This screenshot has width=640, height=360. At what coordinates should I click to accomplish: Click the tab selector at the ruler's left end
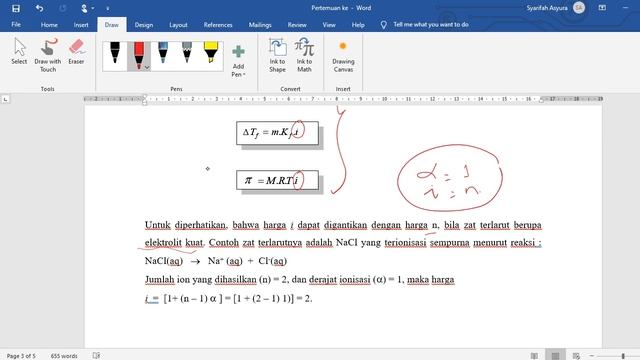tap(5, 99)
